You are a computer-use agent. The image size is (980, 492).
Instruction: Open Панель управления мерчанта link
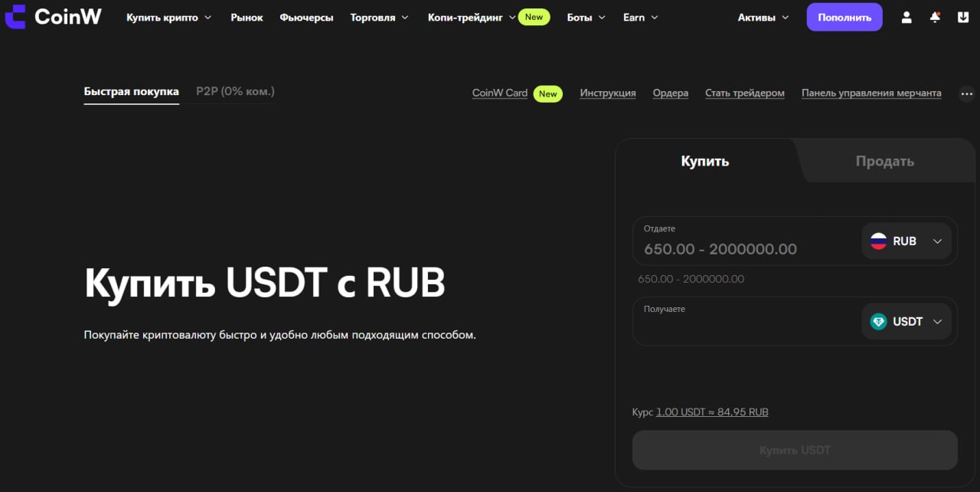click(871, 93)
